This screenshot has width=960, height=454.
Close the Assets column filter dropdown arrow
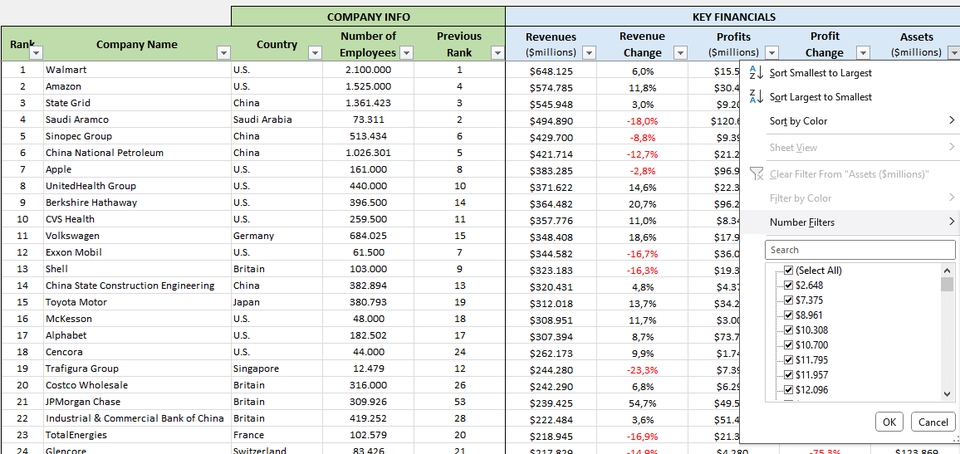pyautogui.click(x=954, y=53)
